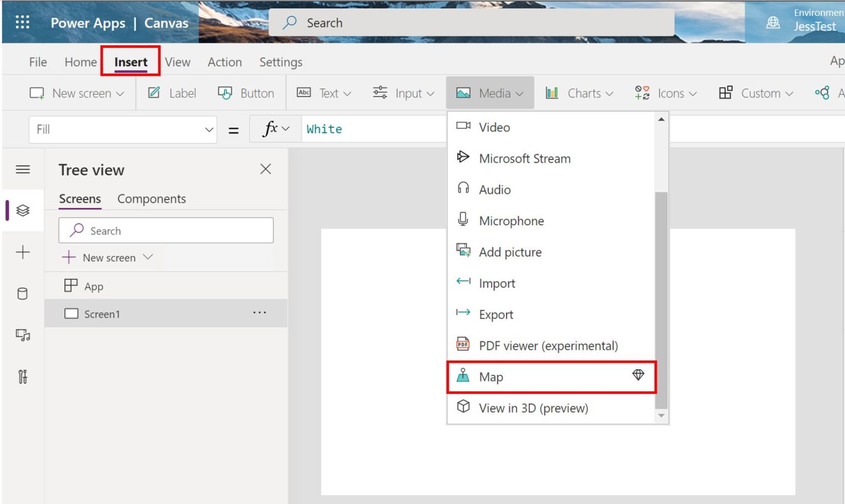
Task: Switch to the Components tab
Action: 151,198
